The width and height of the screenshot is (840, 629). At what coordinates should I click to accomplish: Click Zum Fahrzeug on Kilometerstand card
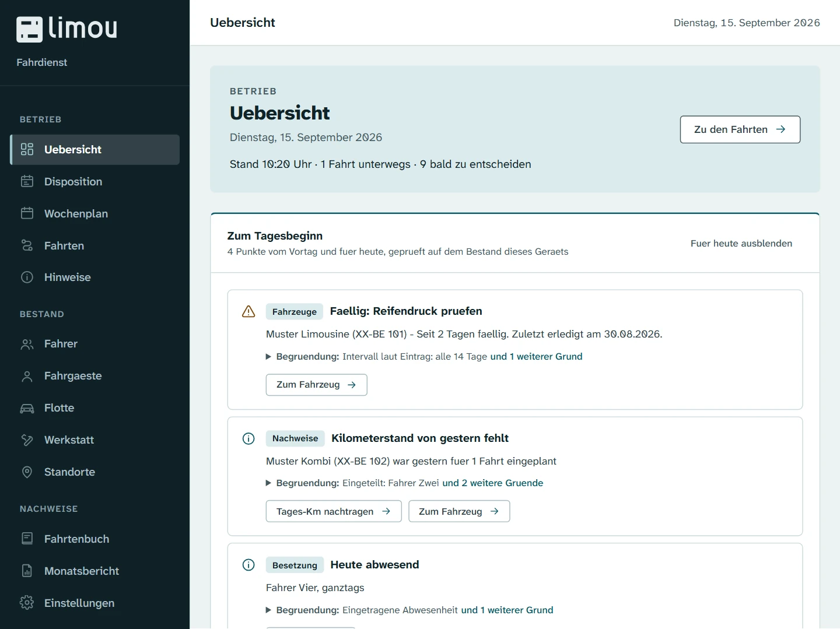click(459, 511)
